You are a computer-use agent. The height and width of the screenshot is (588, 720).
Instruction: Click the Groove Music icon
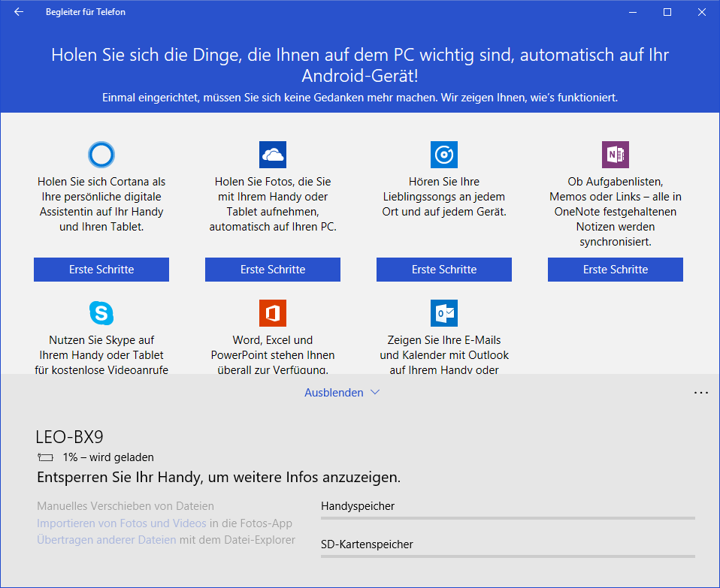444,155
